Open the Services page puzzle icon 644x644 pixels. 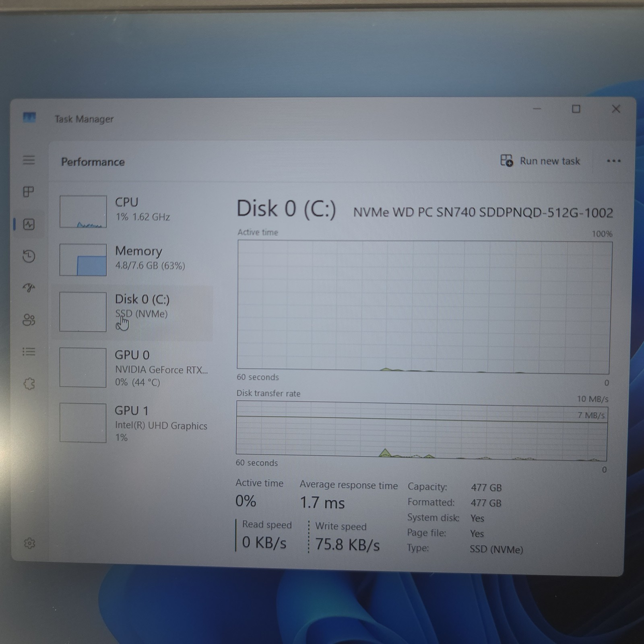coord(29,384)
